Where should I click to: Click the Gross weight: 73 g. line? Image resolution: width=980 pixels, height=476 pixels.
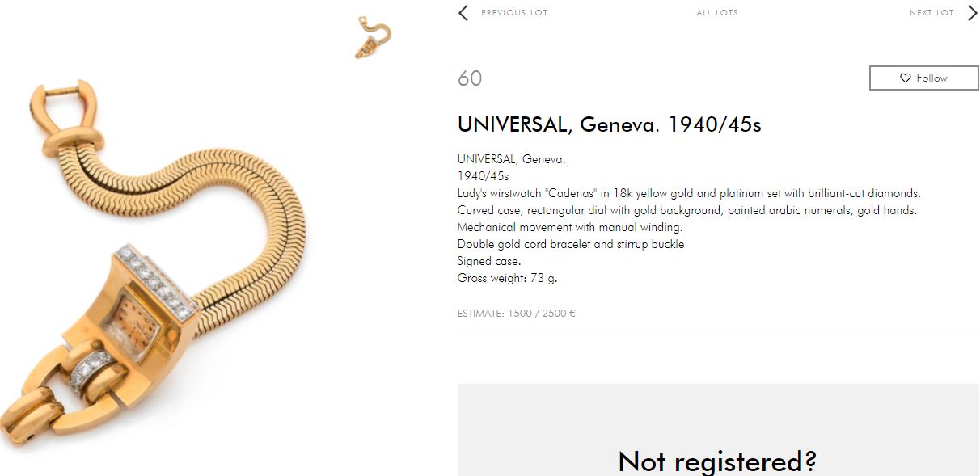508,278
